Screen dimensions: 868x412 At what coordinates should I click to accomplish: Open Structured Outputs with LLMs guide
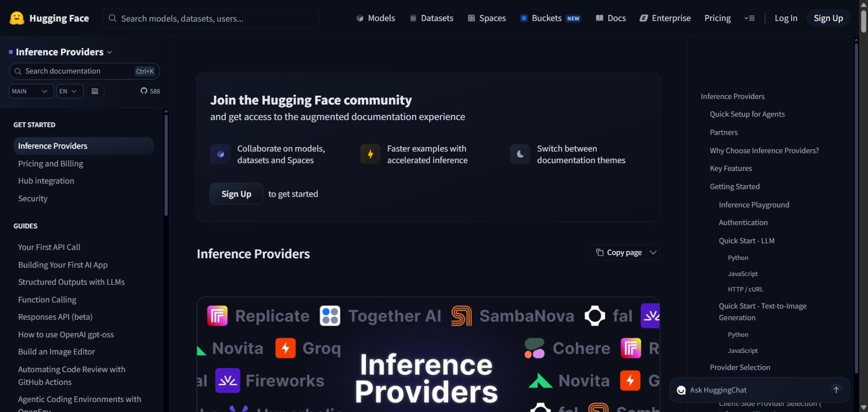point(71,282)
